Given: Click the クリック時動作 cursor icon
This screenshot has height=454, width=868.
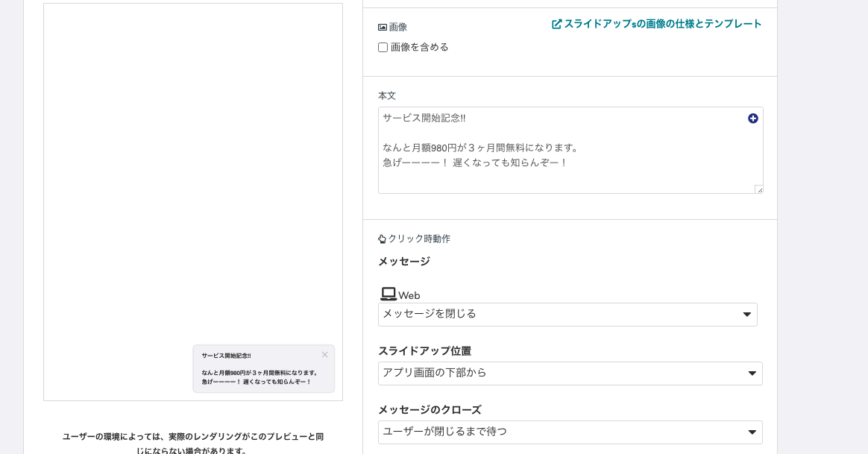Looking at the screenshot, I should [382, 239].
